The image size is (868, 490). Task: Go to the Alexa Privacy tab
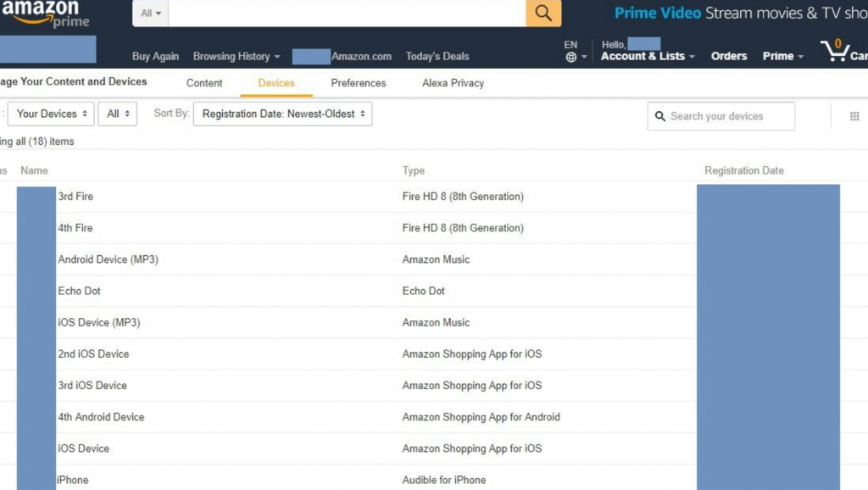pyautogui.click(x=453, y=83)
